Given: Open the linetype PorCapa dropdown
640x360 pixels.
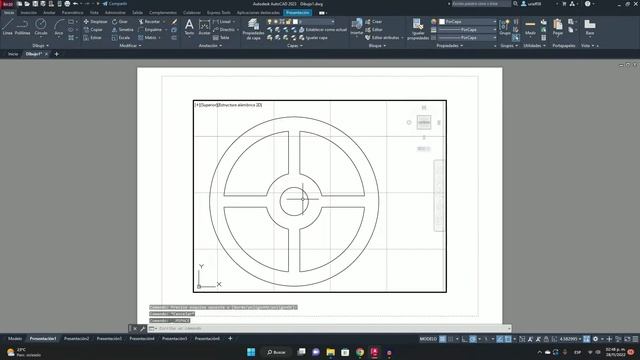Looking at the screenshot, I should (x=467, y=38).
